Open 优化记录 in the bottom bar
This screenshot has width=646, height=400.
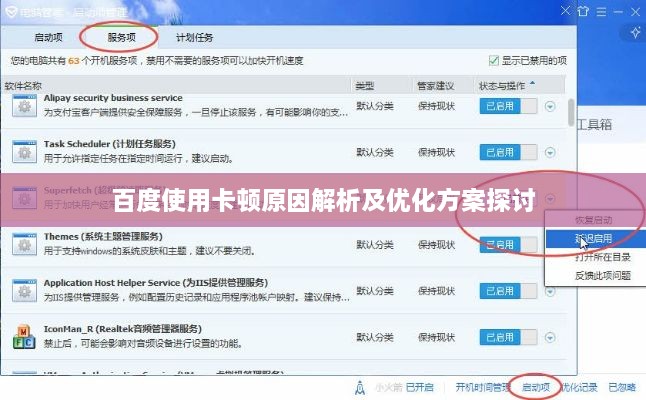pyautogui.click(x=579, y=387)
